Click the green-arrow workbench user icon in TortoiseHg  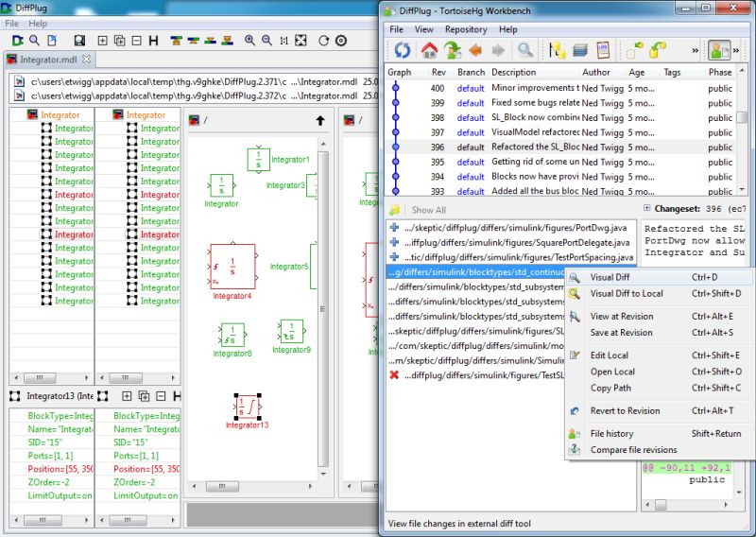[x=453, y=50]
